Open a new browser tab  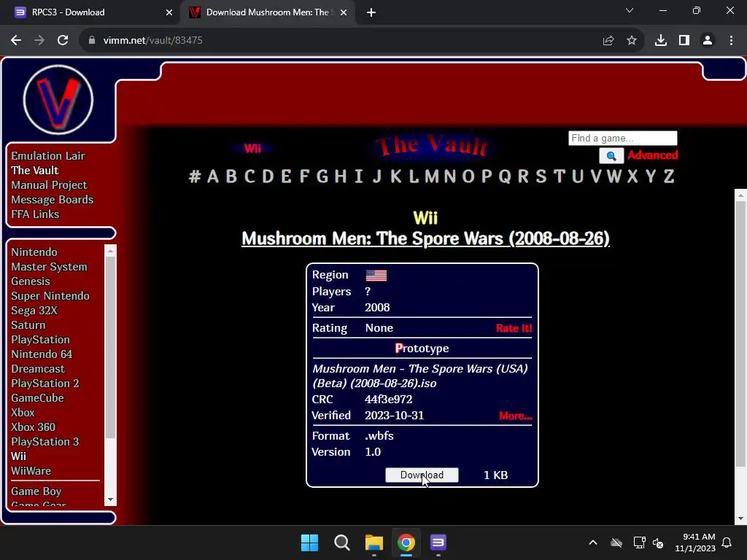point(371,13)
